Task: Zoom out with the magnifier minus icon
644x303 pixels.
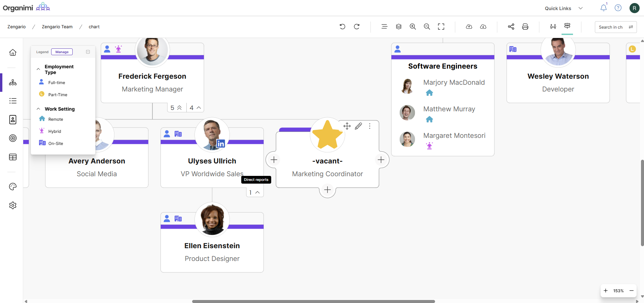Action: [x=427, y=27]
